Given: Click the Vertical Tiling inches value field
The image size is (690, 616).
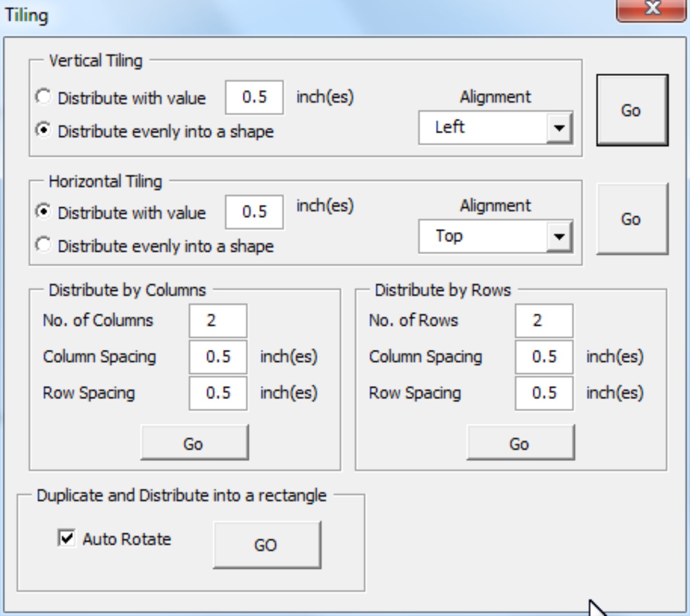Looking at the screenshot, I should [254, 98].
